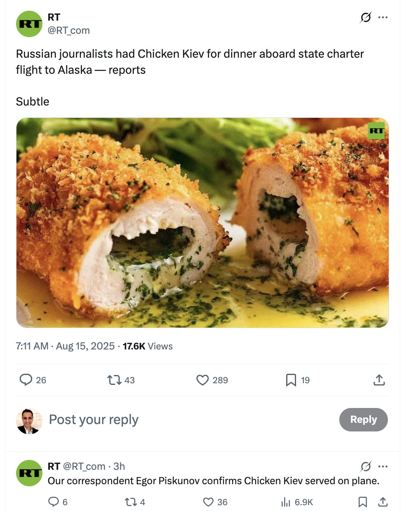
Task: Like the Egor Piskunov reply tweet
Action: 208,502
